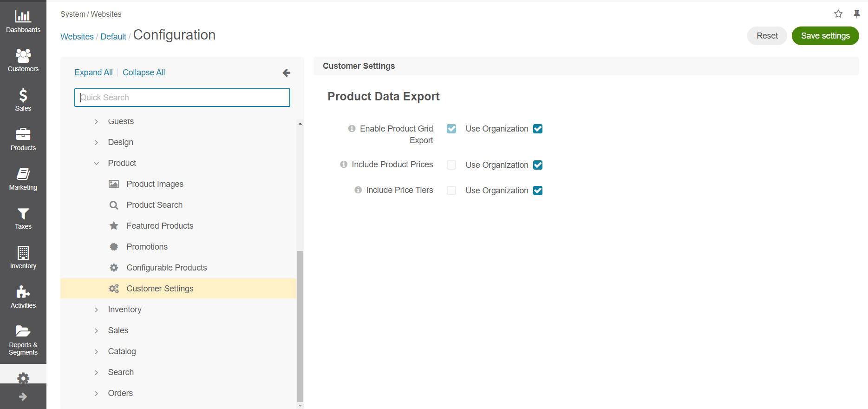
Task: Click the config tree scrollbar thumb
Action: coord(300,325)
